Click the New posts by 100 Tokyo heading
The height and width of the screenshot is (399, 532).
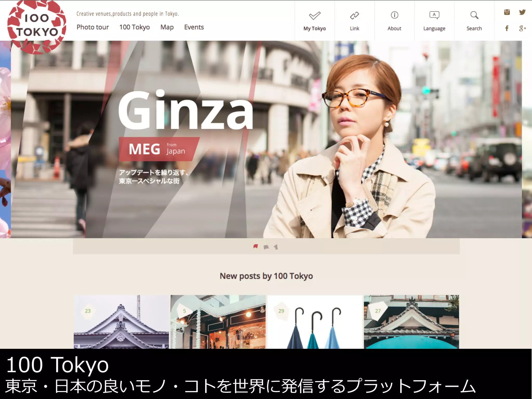(266, 276)
